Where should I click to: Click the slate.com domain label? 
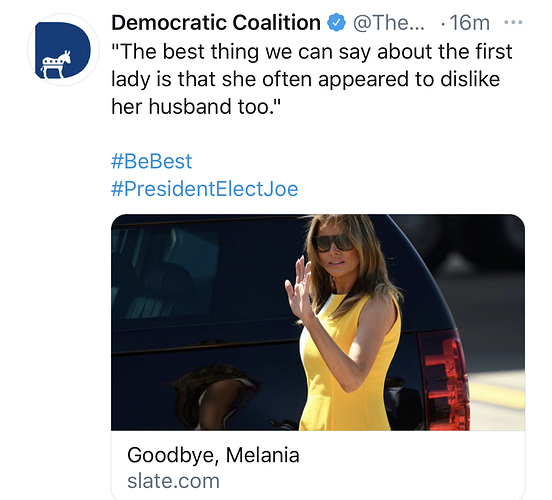(173, 481)
